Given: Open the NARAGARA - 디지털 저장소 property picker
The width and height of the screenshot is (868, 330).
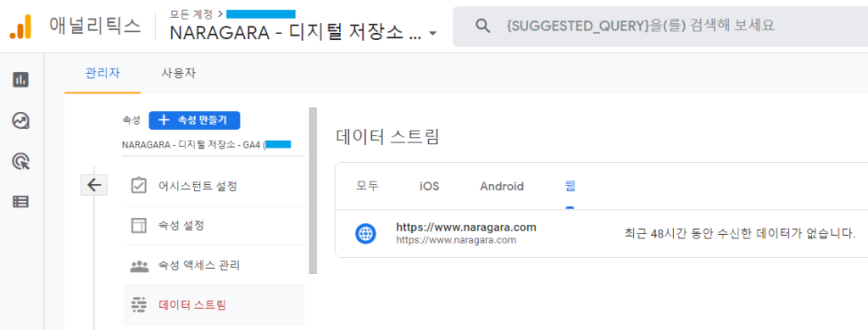Looking at the screenshot, I should tap(303, 33).
